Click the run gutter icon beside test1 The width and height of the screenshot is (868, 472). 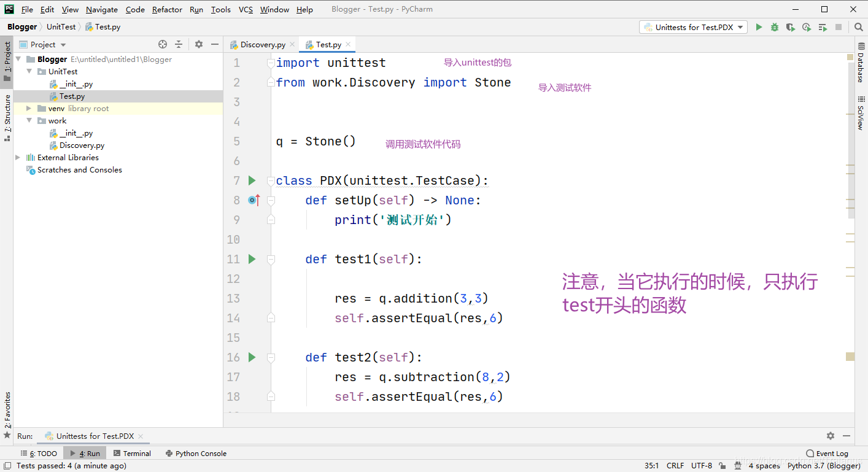(252, 259)
